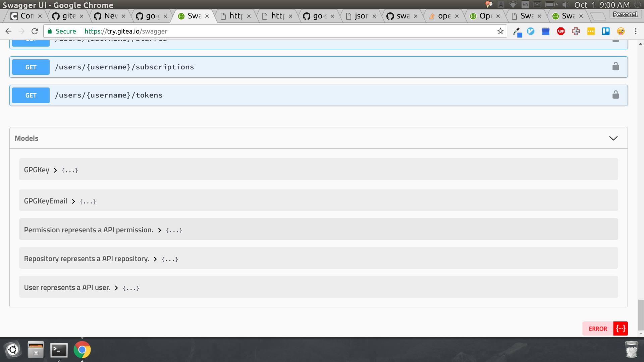Switch to the last 'Swa' tab

[x=568, y=16]
